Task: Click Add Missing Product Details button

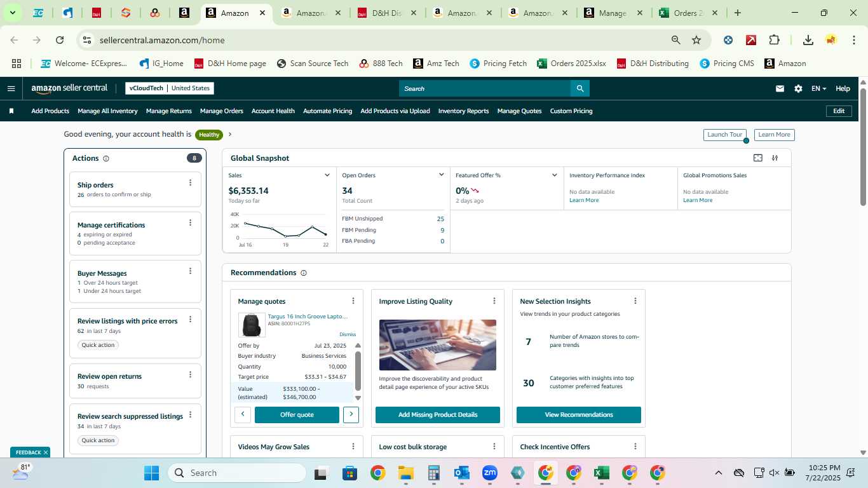Action: pos(438,415)
